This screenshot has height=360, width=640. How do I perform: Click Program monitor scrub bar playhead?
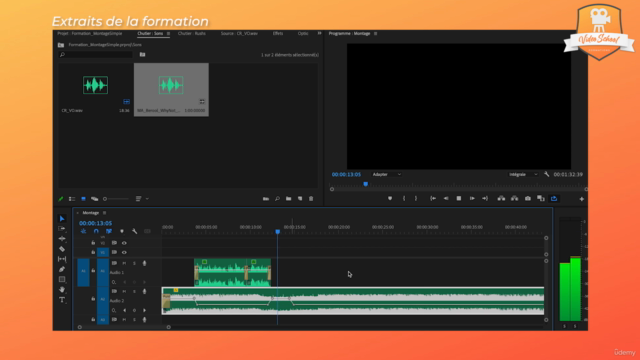coord(366,184)
